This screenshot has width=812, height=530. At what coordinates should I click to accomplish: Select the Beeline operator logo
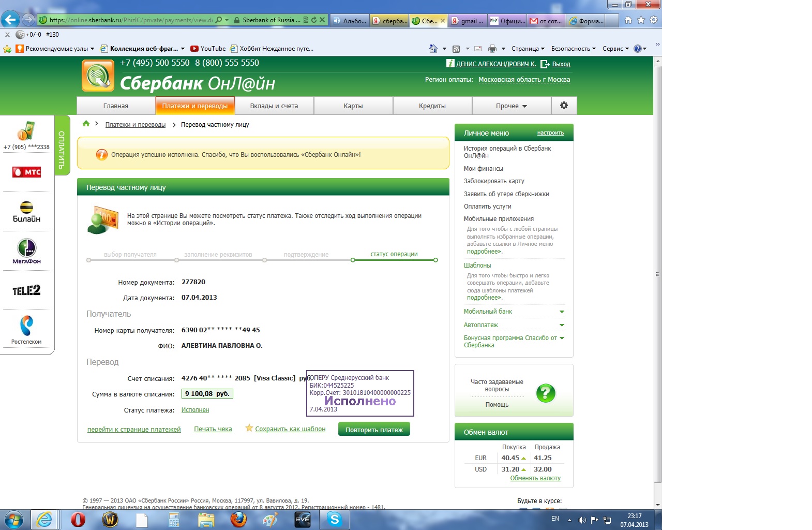click(x=26, y=212)
